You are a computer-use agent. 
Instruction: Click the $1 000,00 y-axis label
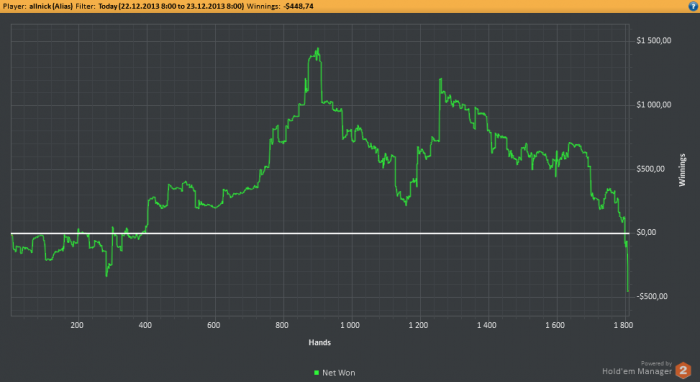point(654,105)
